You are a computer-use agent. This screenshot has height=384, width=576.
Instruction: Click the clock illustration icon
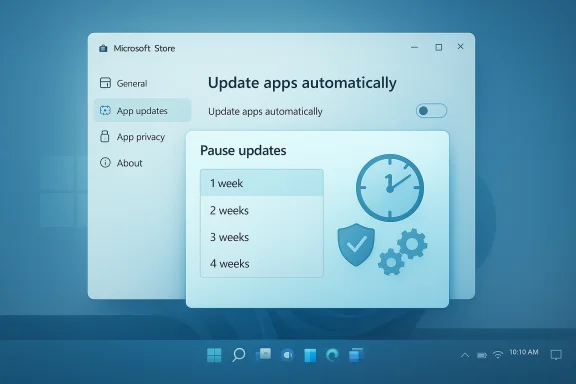(x=390, y=188)
